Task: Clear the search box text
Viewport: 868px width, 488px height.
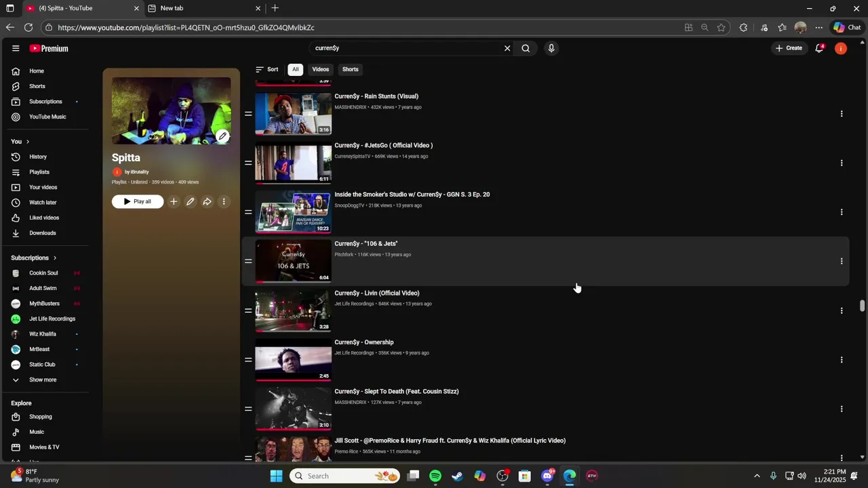Action: tap(507, 48)
